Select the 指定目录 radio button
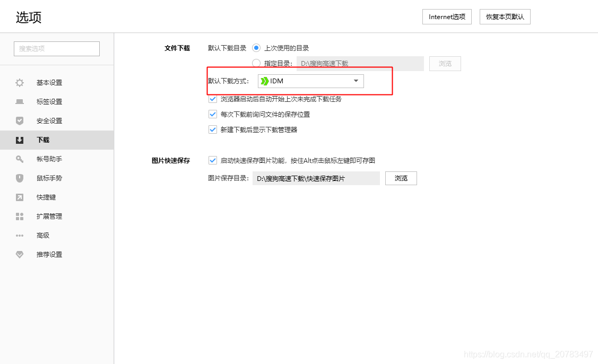Image resolution: width=598 pixels, height=364 pixels. tap(255, 63)
